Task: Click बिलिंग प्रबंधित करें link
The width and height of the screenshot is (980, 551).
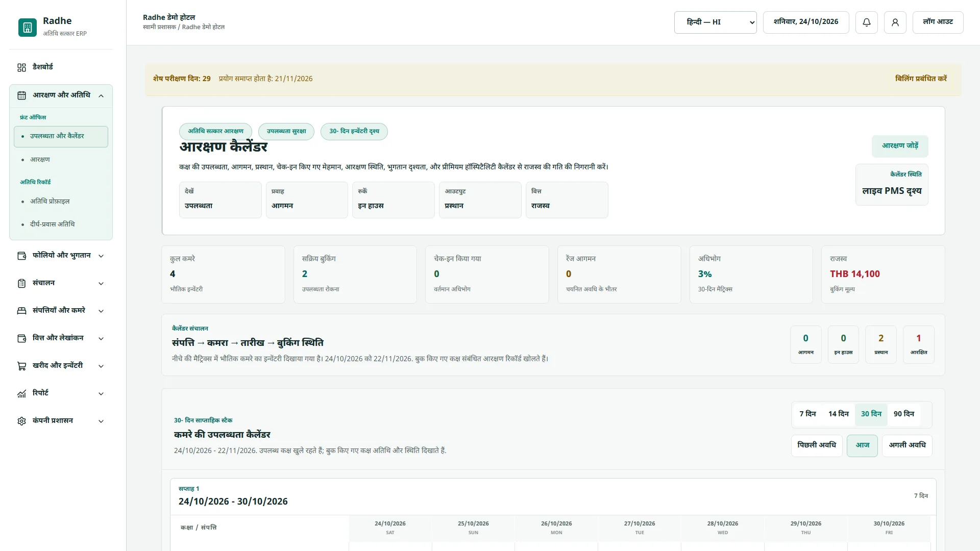Action: pyautogui.click(x=921, y=79)
